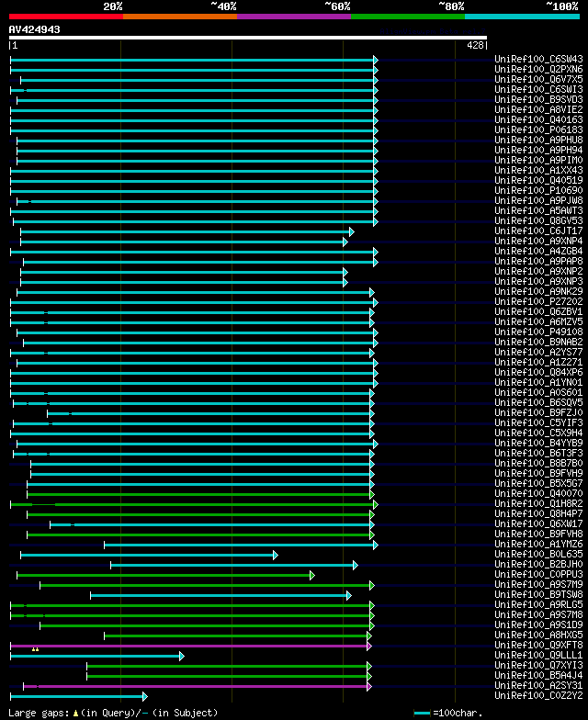The height and width of the screenshot is (720, 588).
Task: Select the UniRef100_B4YYB9 label
Action: [538, 443]
